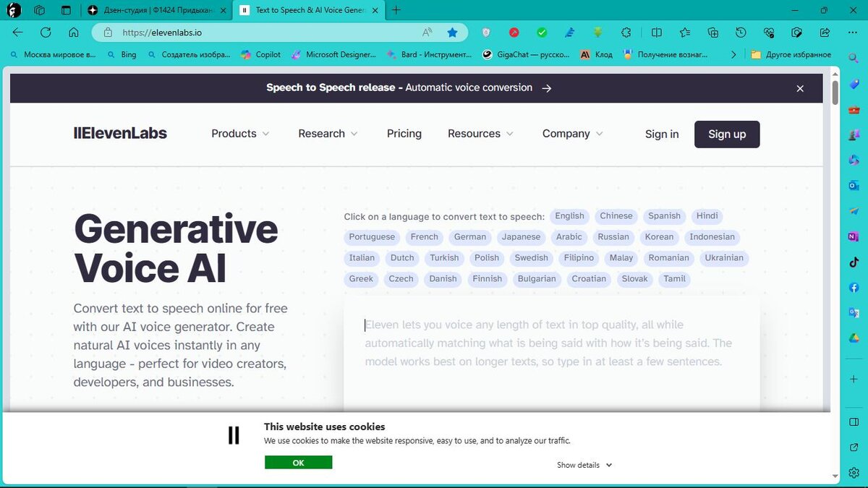This screenshot has width=868, height=488.
Task: Open the Copilot bookmark
Action: pos(261,54)
